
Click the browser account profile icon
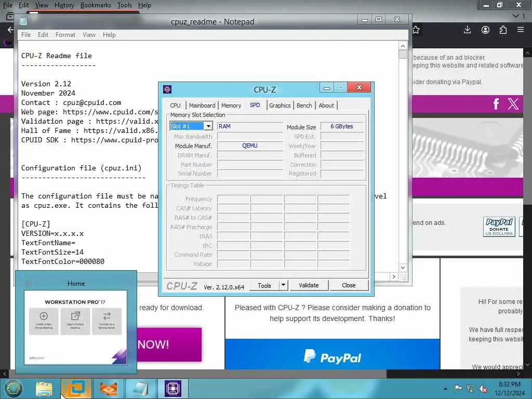(486, 30)
